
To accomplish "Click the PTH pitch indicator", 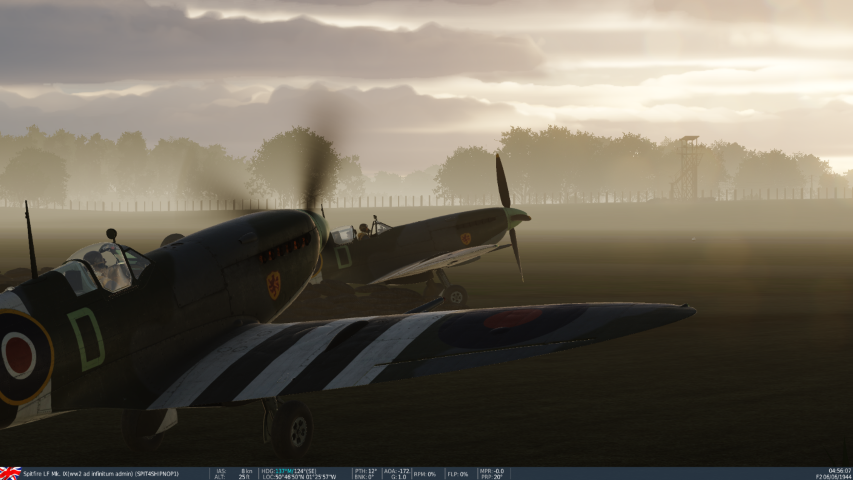I will (365, 470).
